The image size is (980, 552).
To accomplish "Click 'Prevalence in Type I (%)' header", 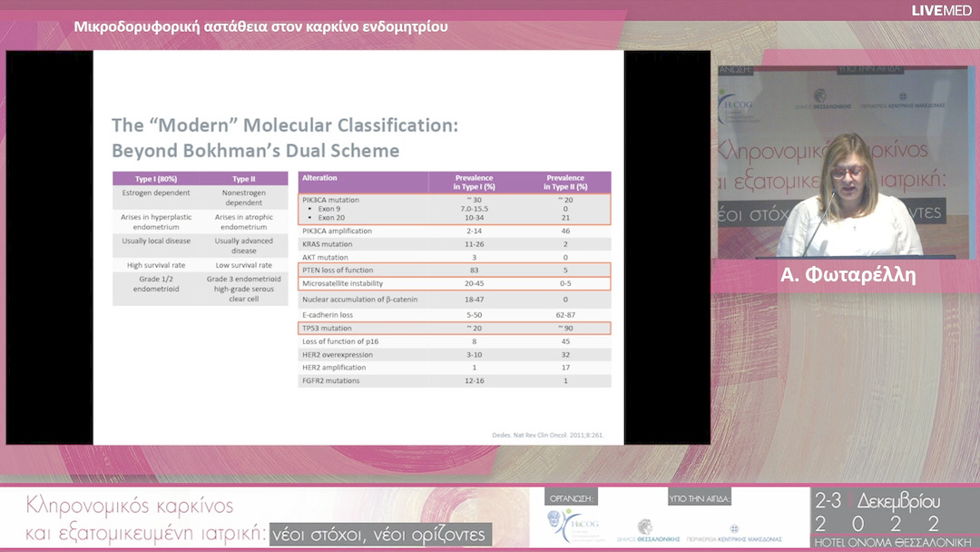I will point(480,182).
